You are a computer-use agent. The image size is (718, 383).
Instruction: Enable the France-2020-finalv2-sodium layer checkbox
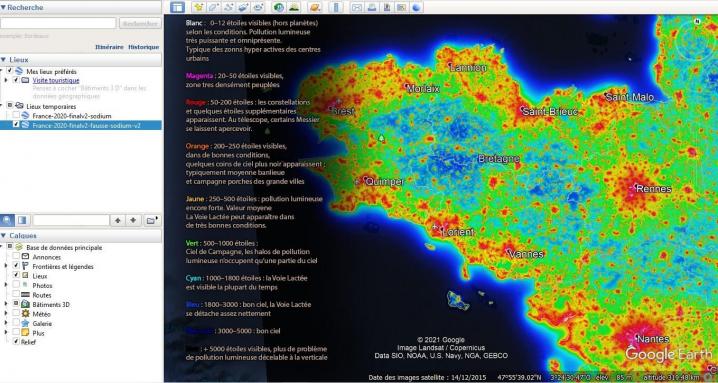[16, 116]
